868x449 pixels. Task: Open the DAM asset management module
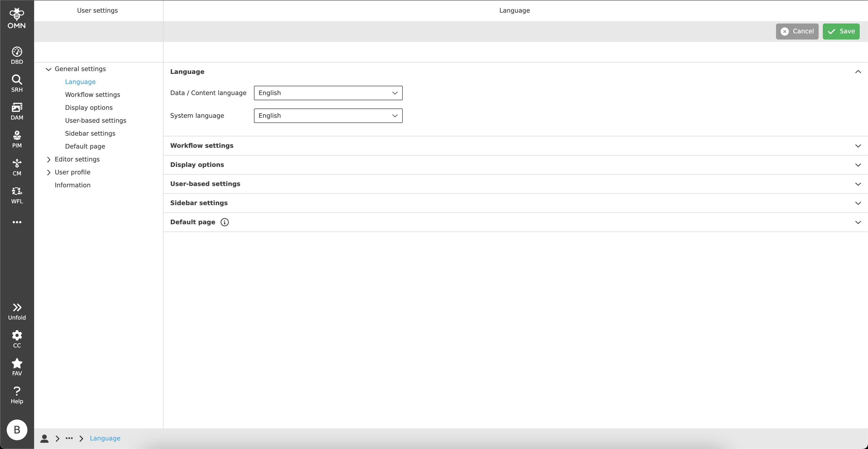tap(17, 110)
